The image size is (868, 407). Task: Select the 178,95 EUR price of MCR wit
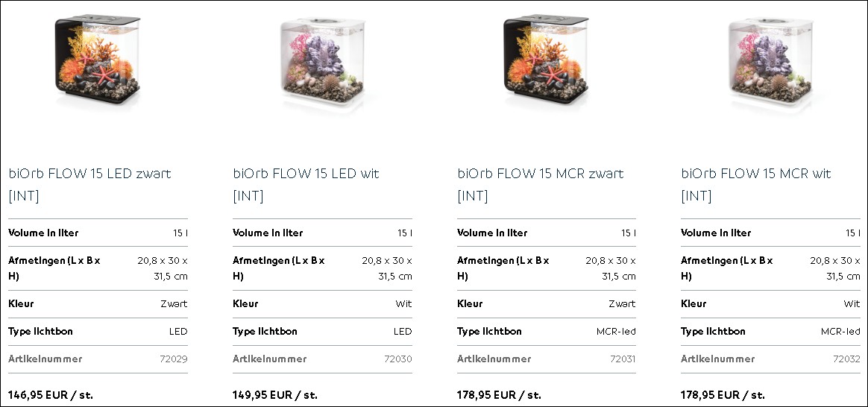(x=723, y=395)
